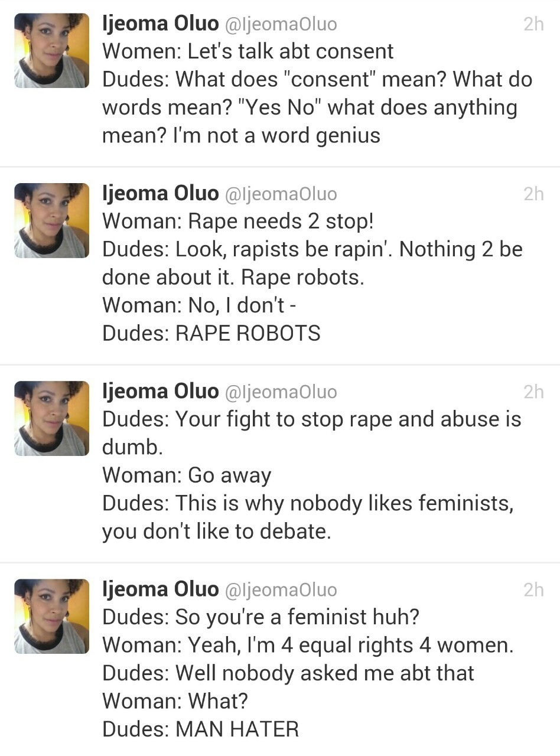Tap @IjeomaOluo handle on the "equal rights" tweet
The width and height of the screenshot is (560, 756).
281,589
